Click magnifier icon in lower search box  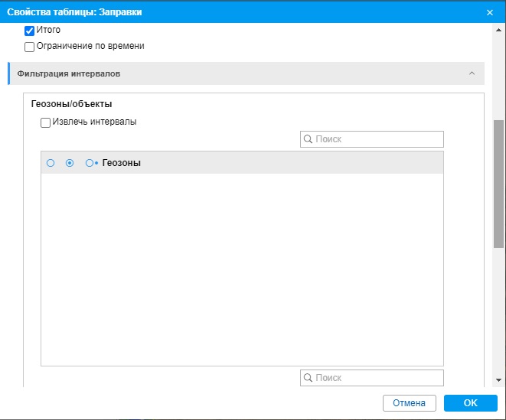(308, 378)
